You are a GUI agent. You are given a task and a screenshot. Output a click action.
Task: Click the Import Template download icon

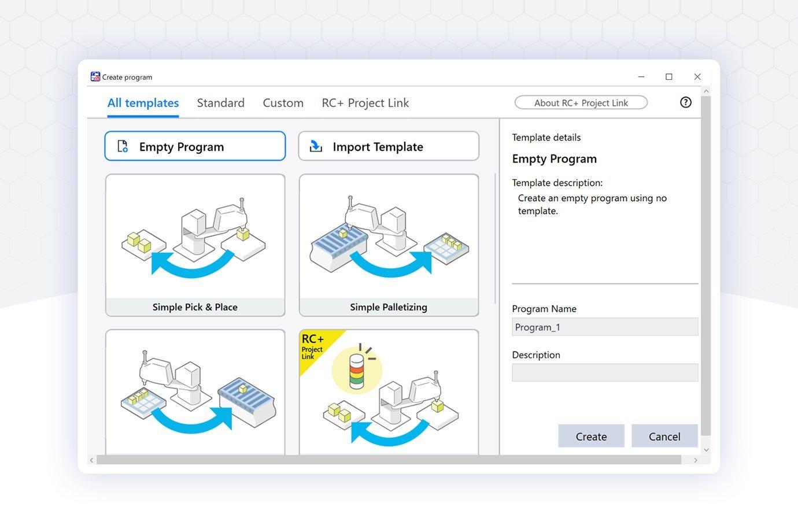click(x=316, y=146)
